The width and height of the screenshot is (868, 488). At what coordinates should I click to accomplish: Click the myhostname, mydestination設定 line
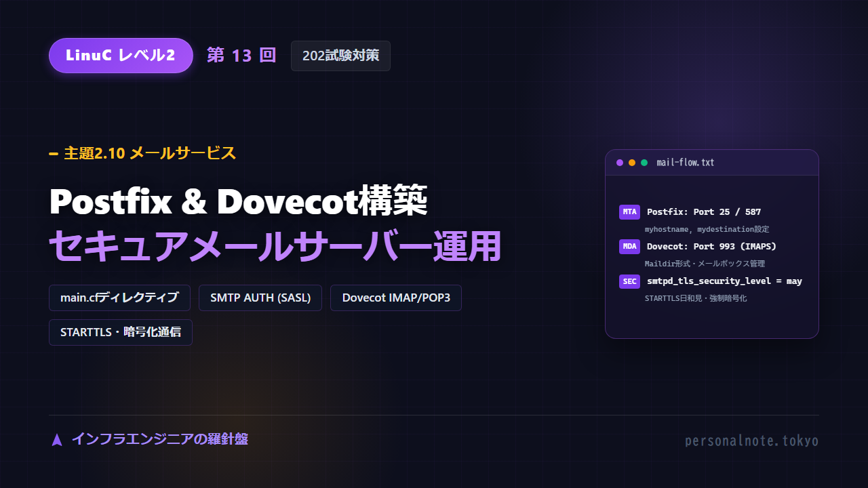coord(707,230)
